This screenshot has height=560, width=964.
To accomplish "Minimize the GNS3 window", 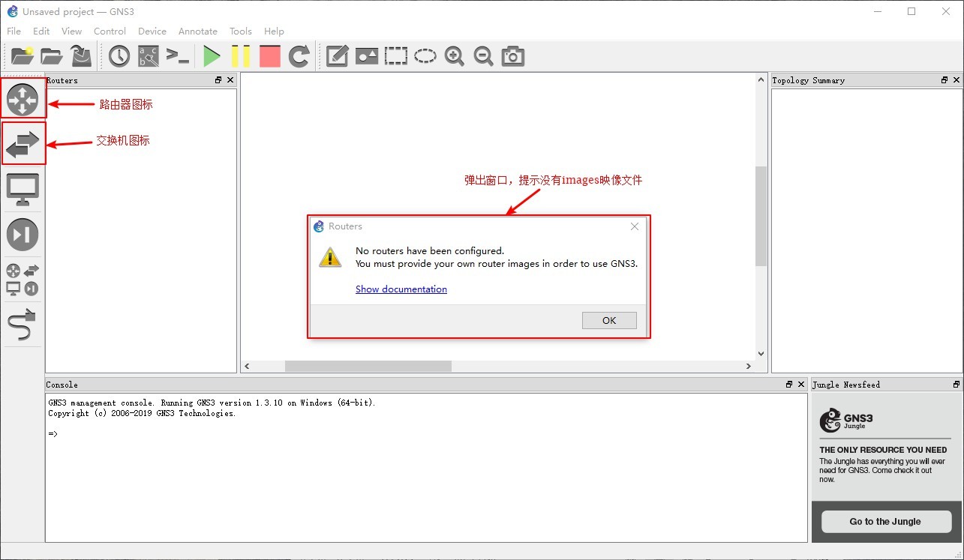I will click(x=878, y=11).
